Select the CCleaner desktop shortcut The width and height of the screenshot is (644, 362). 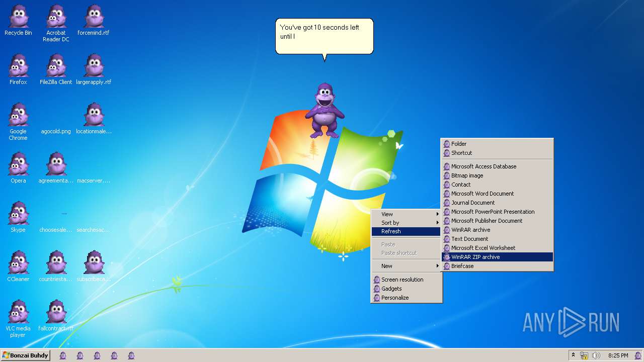[18, 266]
